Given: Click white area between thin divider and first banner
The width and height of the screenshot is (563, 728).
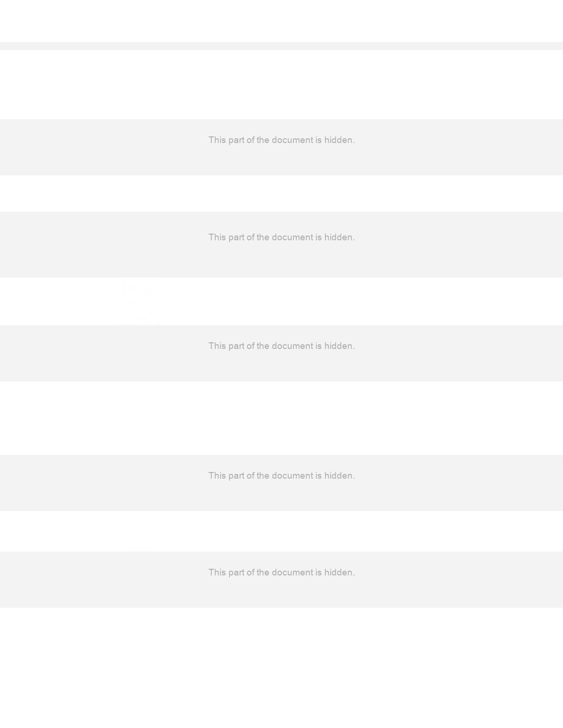Looking at the screenshot, I should [x=281, y=84].
